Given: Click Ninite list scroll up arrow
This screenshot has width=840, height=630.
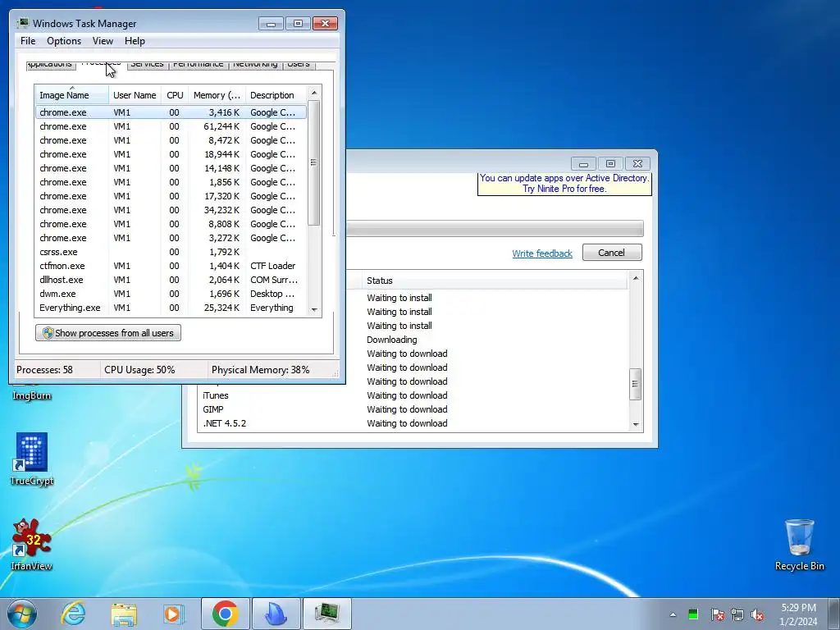Looking at the screenshot, I should 636,278.
